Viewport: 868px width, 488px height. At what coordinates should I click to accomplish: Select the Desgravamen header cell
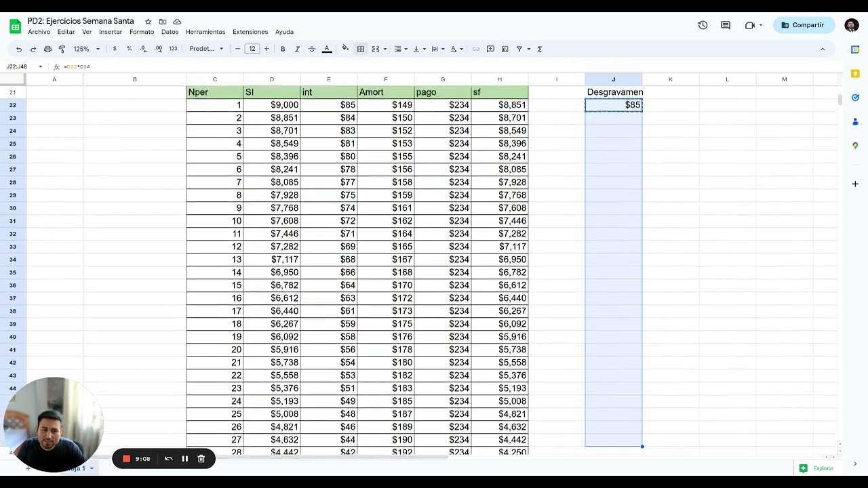coord(614,92)
